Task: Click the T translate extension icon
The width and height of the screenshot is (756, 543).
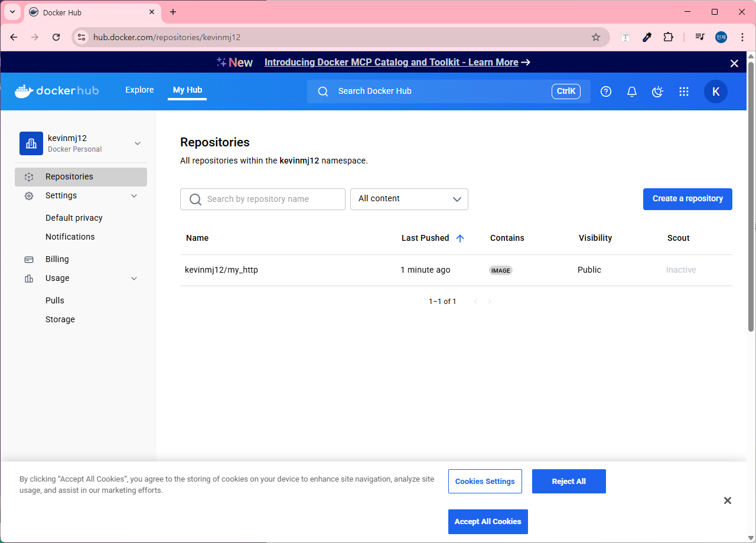Action: 625,37
